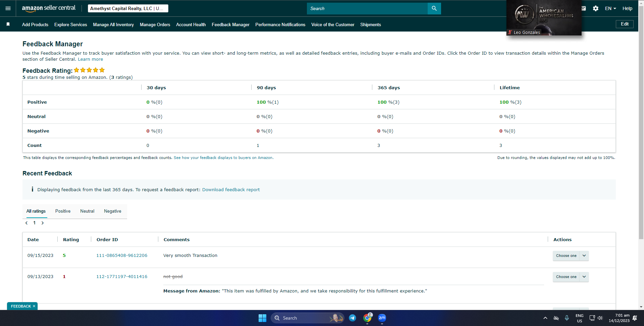644x326 pixels.
Task: Switch to the Neutral feedback tab
Action: click(x=87, y=211)
